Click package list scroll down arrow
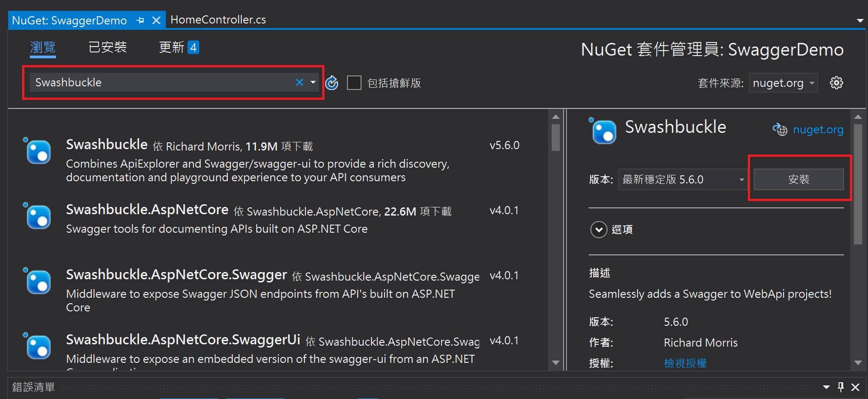868x399 pixels. point(556,362)
